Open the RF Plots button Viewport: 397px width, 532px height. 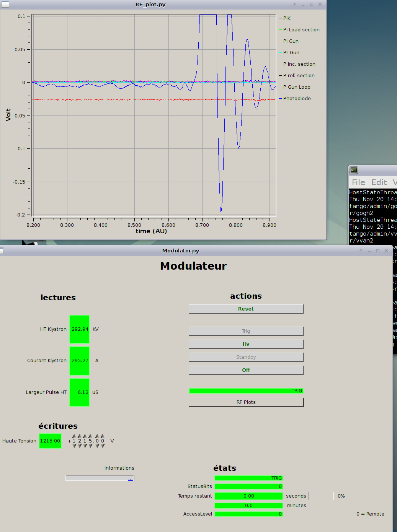click(x=246, y=402)
